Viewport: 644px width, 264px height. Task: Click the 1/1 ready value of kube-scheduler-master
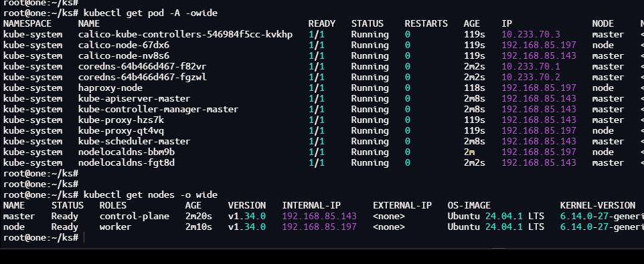tap(316, 142)
